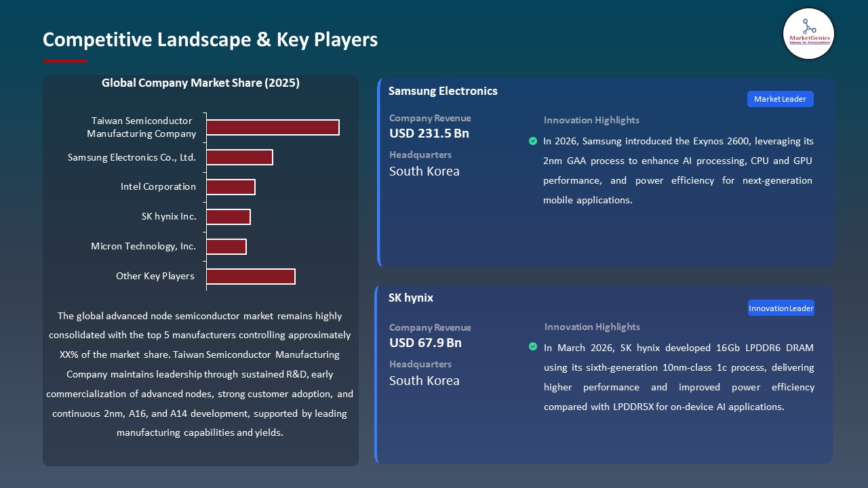Screen dimensions: 868x488
Task: Click the 'Micron Technology, Inc.' axis label
Action: click(x=144, y=247)
